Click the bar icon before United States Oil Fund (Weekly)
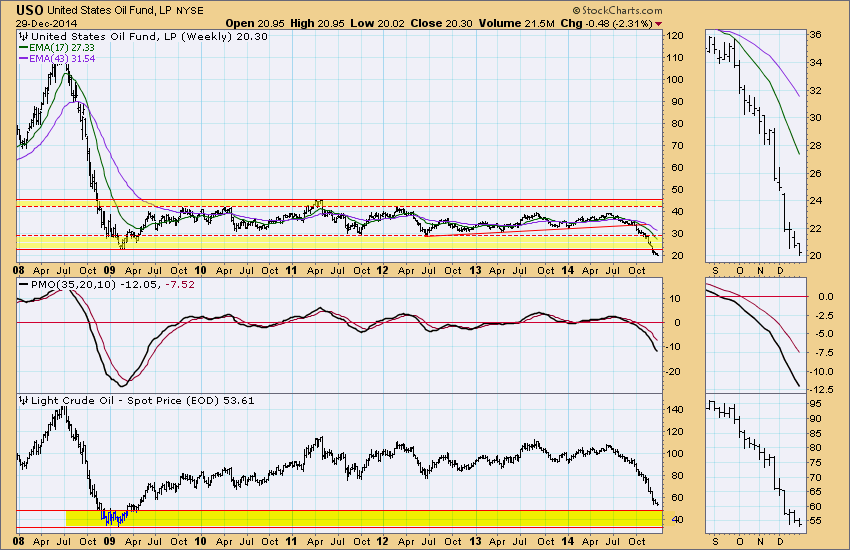Screen dimensions: 850x550 pyautogui.click(x=23, y=36)
